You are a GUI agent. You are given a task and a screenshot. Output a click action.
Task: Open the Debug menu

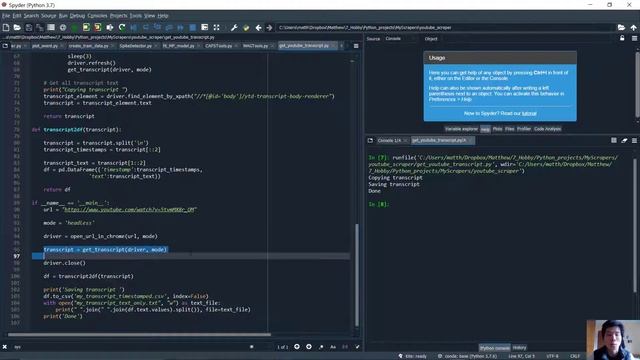pos(77,16)
